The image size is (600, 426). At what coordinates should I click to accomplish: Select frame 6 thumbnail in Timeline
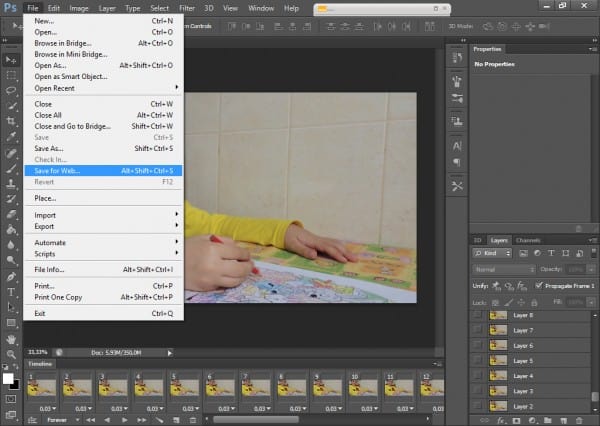[222, 388]
